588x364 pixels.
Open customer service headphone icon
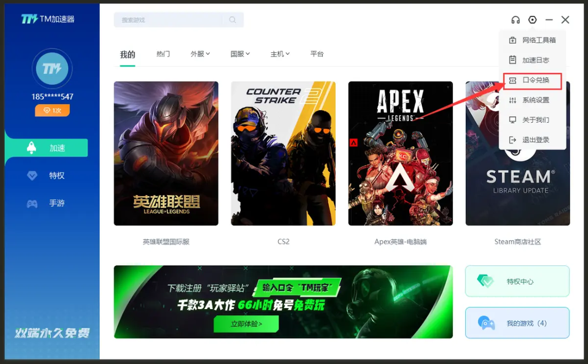(x=515, y=20)
